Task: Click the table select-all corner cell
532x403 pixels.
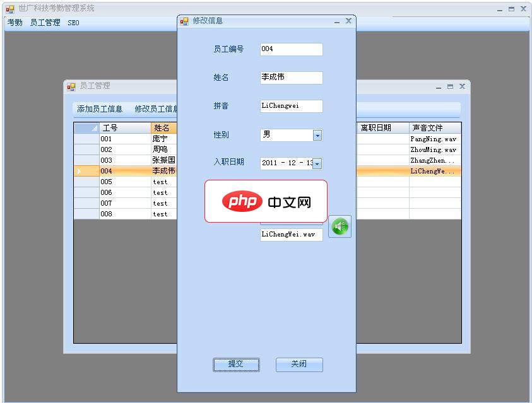Action: coord(86,128)
